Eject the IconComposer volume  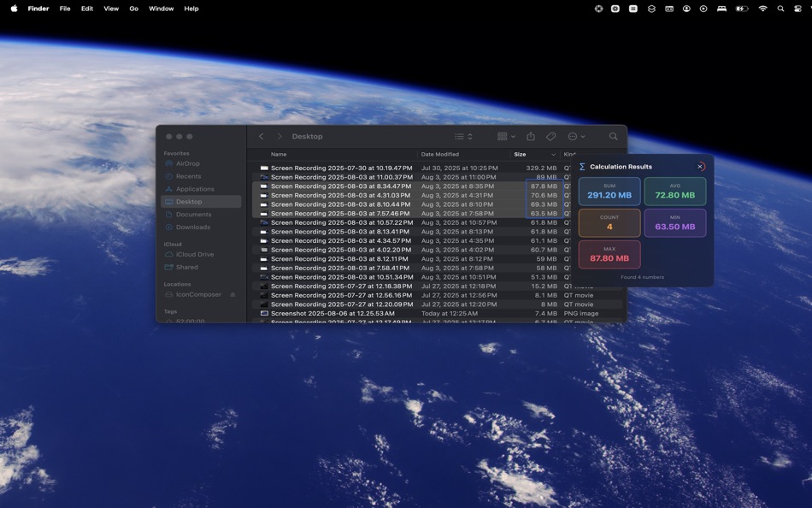[x=232, y=294]
